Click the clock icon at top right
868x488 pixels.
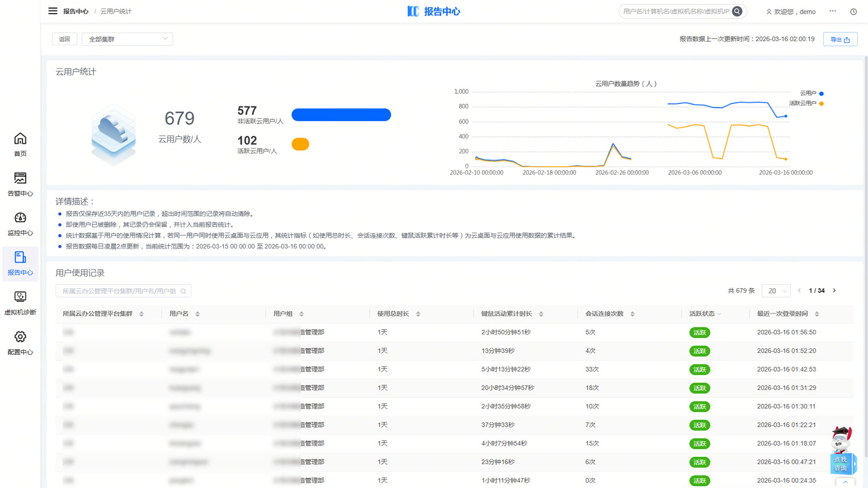coord(853,12)
